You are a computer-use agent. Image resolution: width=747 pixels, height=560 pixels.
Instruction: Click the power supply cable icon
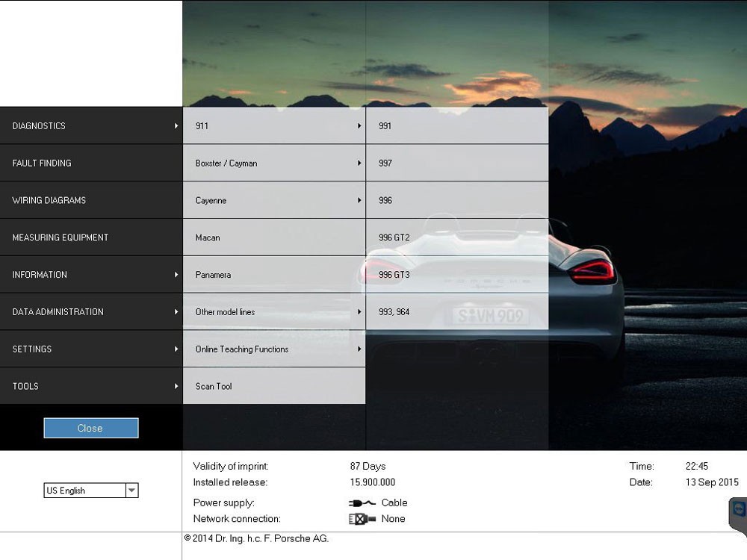point(362,503)
